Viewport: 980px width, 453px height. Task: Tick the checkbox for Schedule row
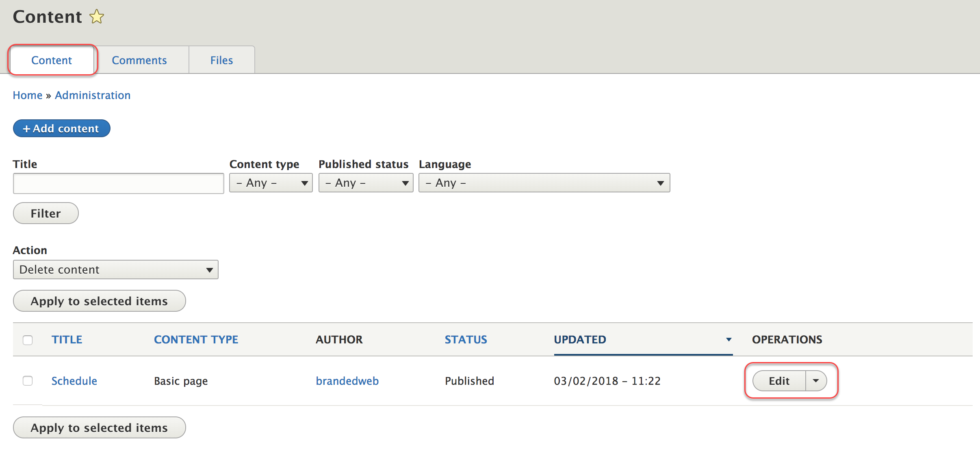tap(28, 381)
